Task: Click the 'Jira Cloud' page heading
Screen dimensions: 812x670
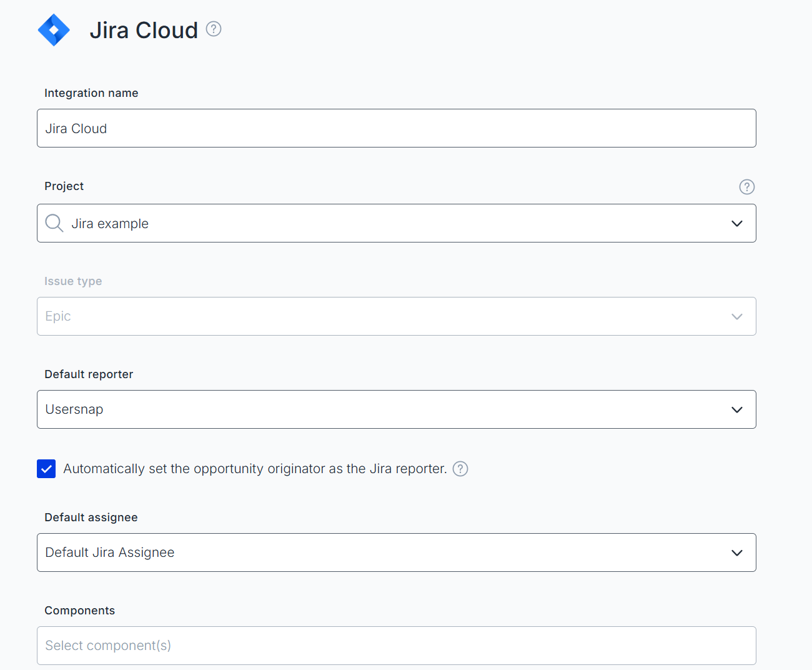Action: point(144,30)
